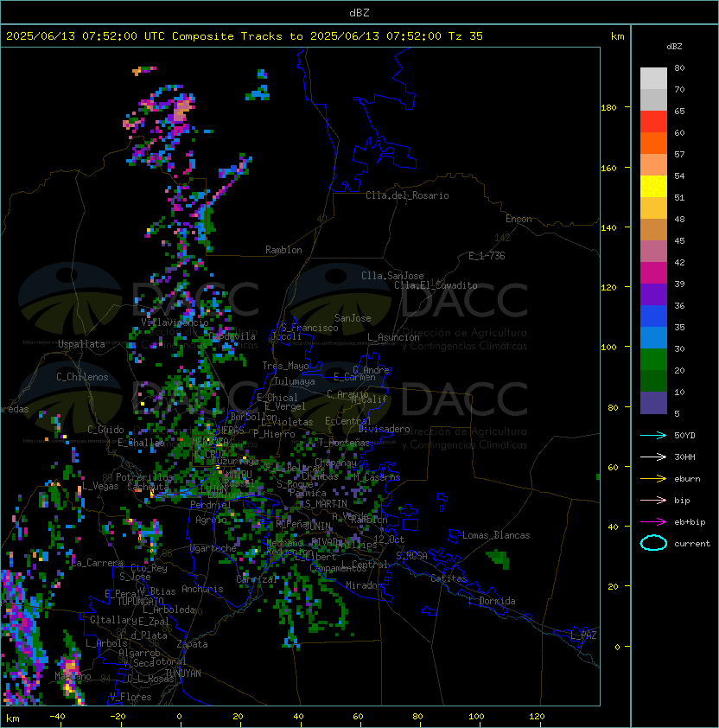
Task: Click the 'L_Dormida' map label
Action: [492, 601]
